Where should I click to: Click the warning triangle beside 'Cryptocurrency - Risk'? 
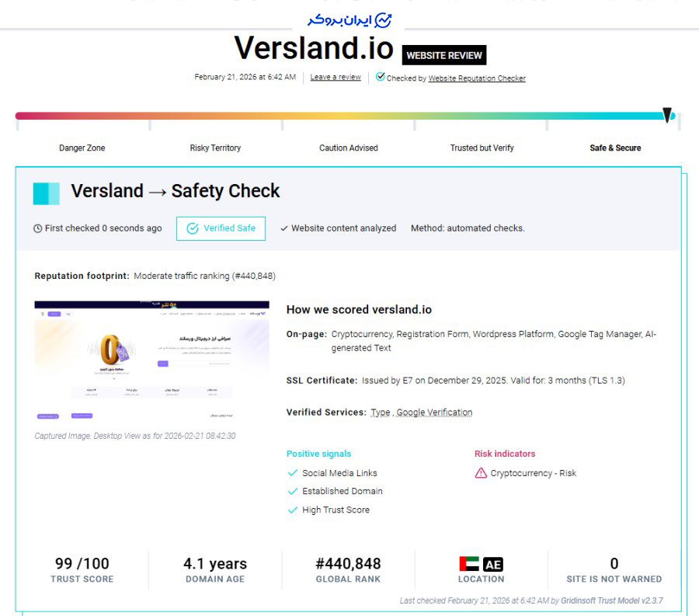[481, 473]
